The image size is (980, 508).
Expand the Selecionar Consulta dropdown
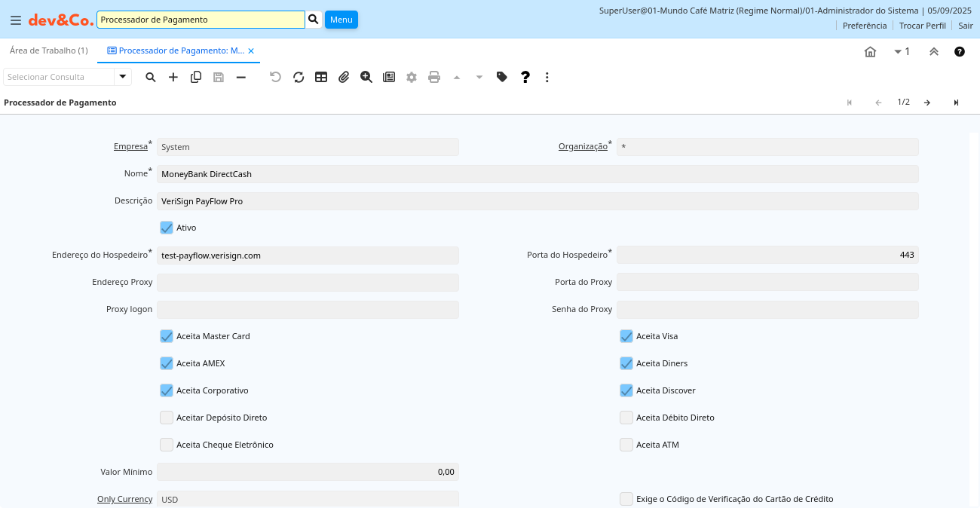point(123,77)
